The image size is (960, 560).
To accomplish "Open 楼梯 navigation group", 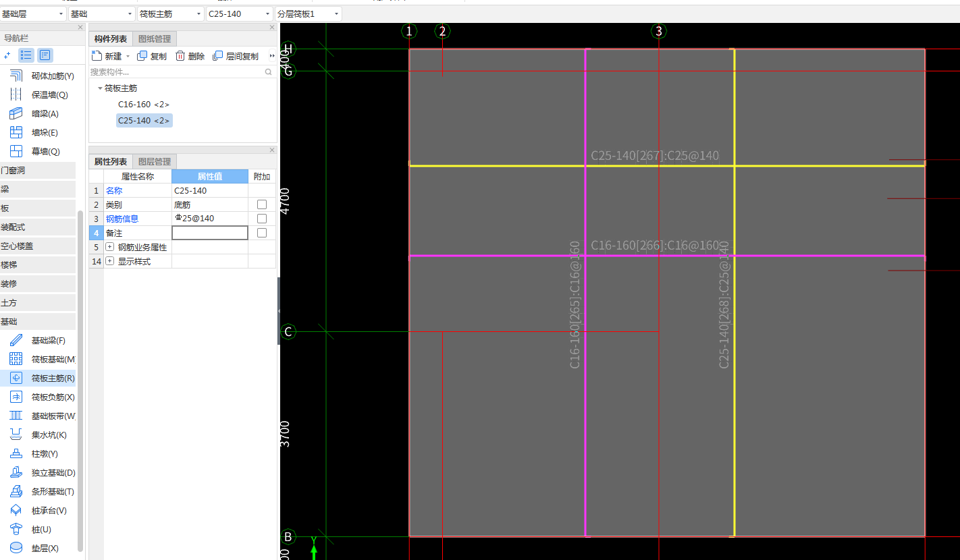I will (38, 265).
